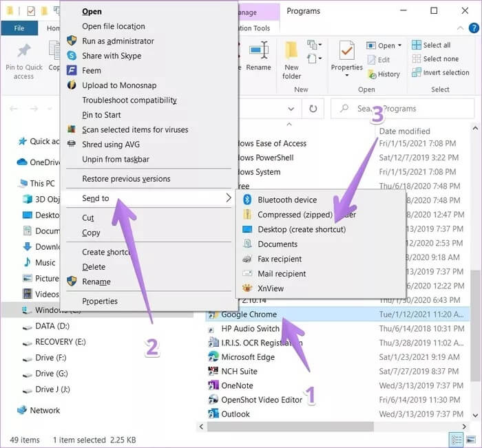Click the Help question mark icon

[x=474, y=28]
